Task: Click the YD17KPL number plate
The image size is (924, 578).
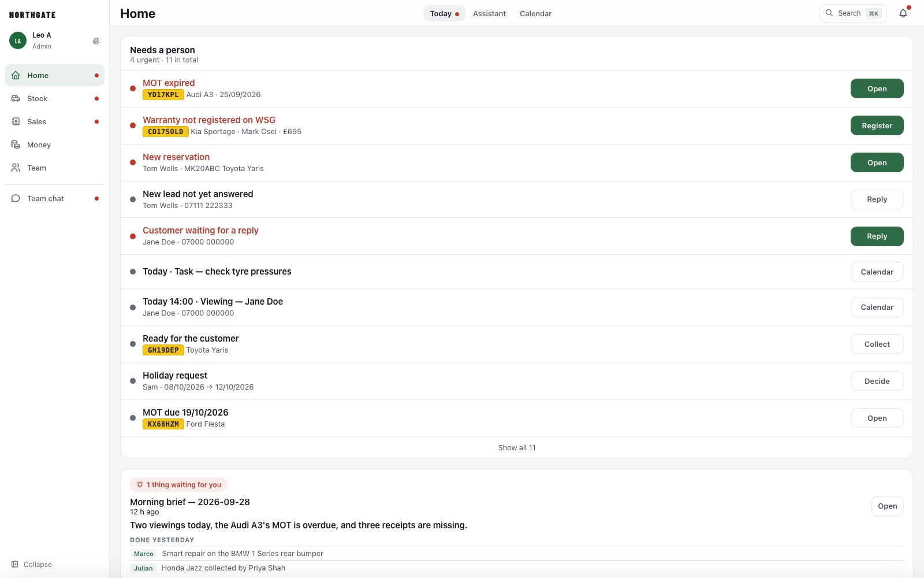Action: 163,95
